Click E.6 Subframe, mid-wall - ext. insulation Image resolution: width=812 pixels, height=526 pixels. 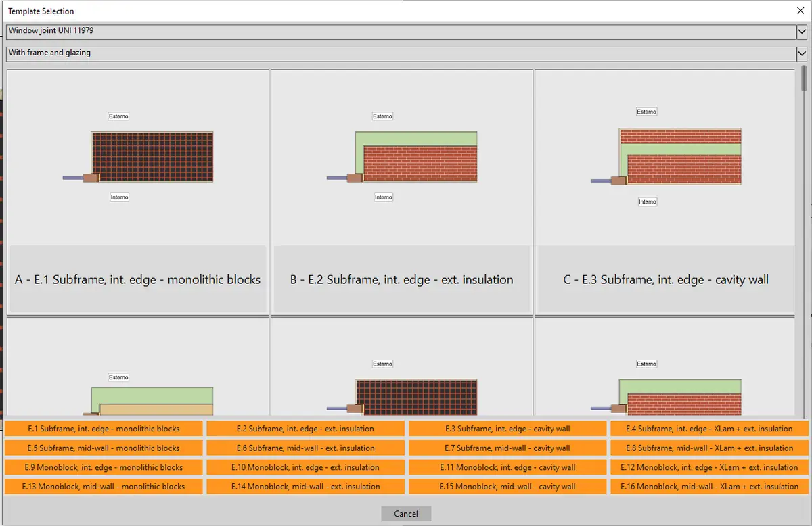click(305, 448)
